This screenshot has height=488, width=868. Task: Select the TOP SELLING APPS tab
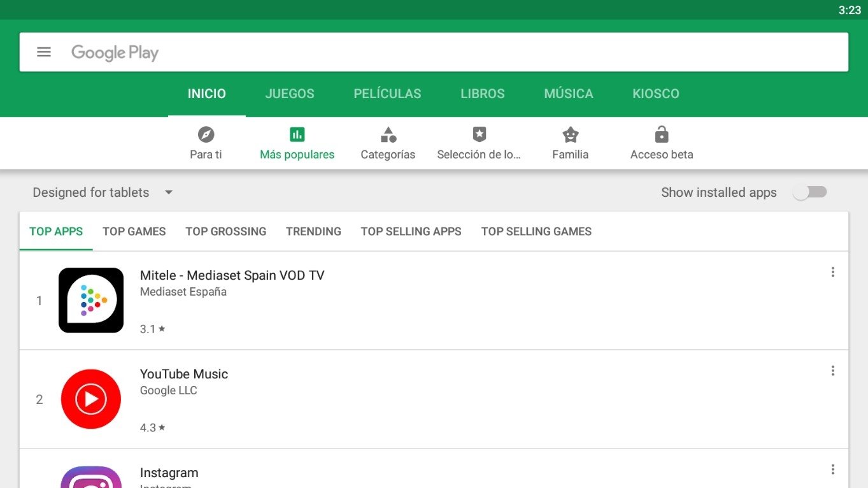(x=411, y=231)
